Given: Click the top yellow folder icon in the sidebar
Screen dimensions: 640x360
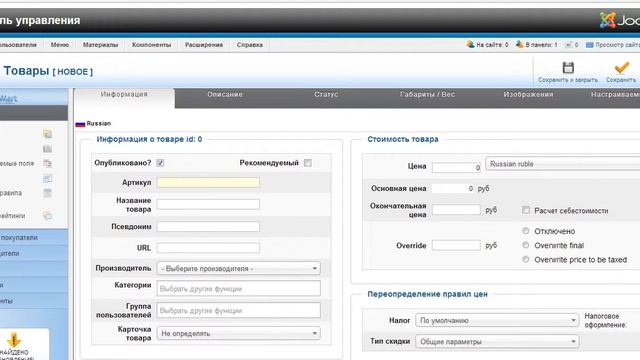Looking at the screenshot, I should pos(47,133).
